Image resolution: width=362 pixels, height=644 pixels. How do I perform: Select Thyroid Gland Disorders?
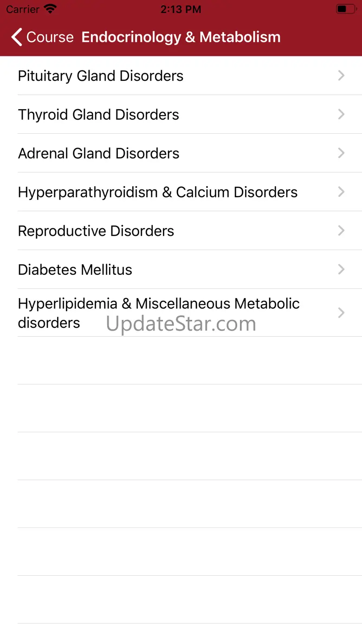pyautogui.click(x=98, y=115)
